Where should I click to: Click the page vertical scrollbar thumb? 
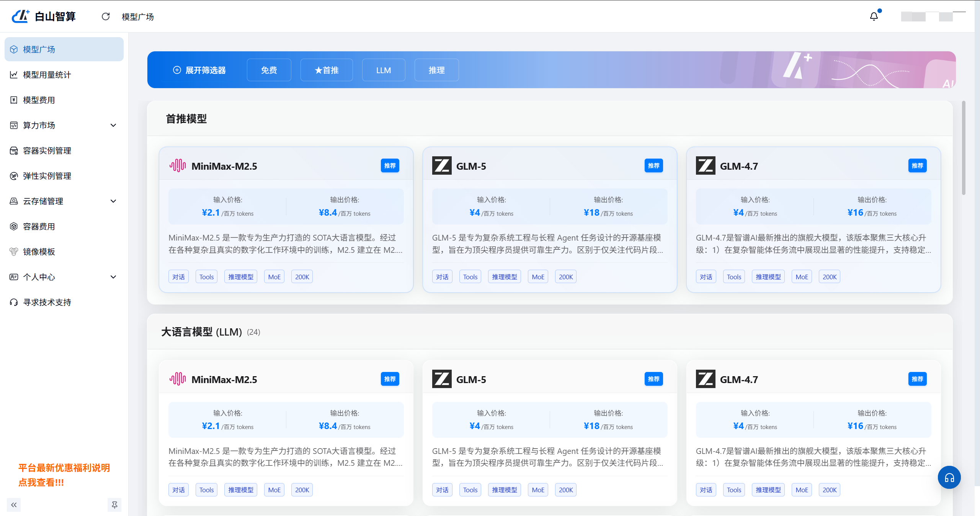point(964,147)
